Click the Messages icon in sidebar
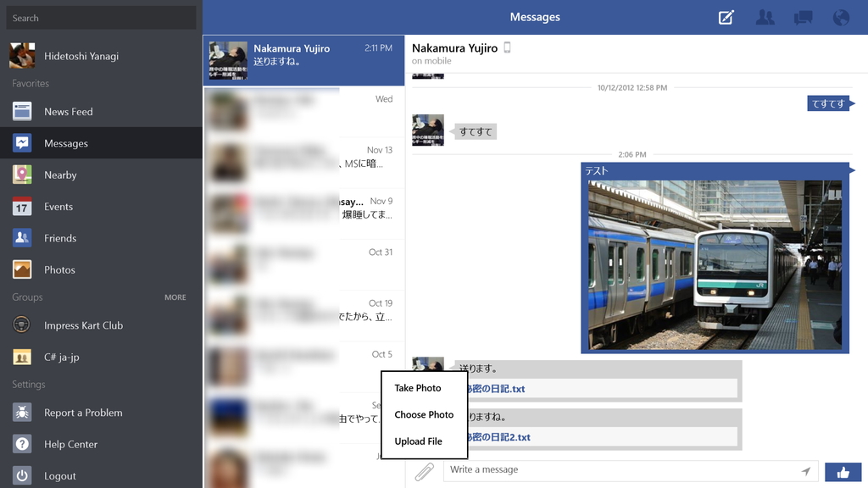The width and height of the screenshot is (868, 488). click(x=22, y=142)
